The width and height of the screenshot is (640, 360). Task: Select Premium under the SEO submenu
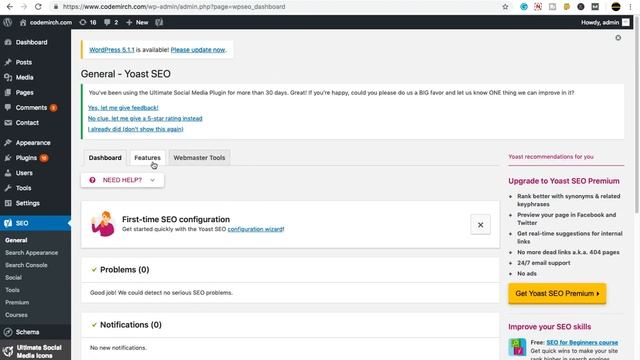pyautogui.click(x=17, y=302)
